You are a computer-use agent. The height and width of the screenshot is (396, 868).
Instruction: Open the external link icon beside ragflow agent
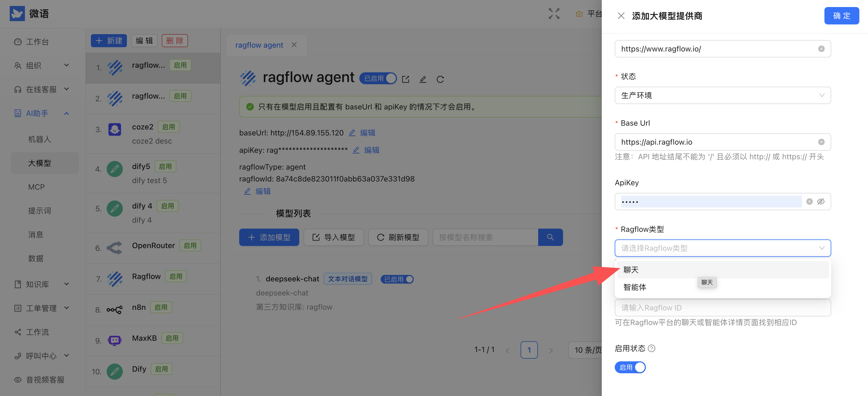[405, 79]
